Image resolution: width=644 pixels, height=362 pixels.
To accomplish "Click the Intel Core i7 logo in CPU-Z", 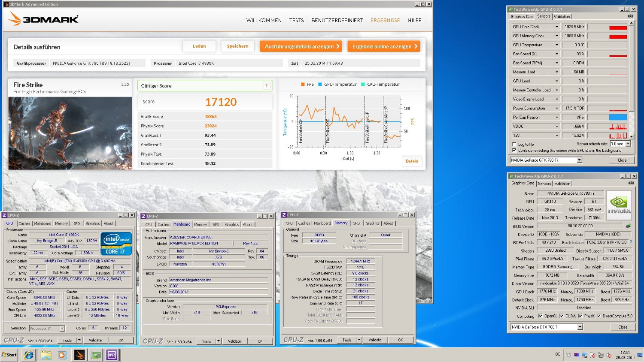I will click(116, 244).
